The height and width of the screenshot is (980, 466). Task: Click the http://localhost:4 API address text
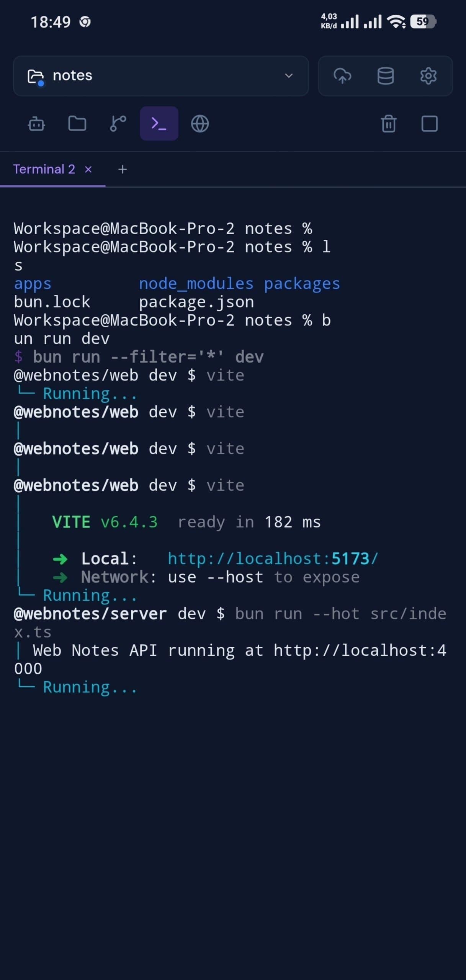tap(360, 650)
